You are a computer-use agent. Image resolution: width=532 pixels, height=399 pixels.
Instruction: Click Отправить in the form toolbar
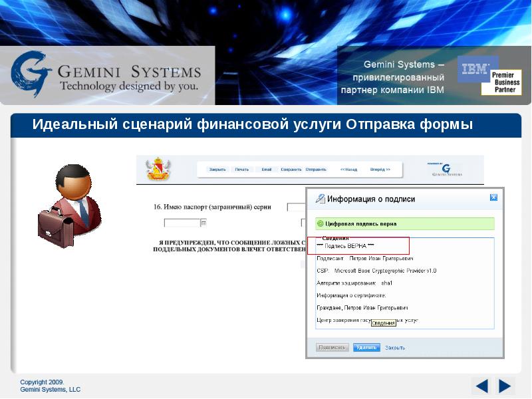[x=316, y=170]
